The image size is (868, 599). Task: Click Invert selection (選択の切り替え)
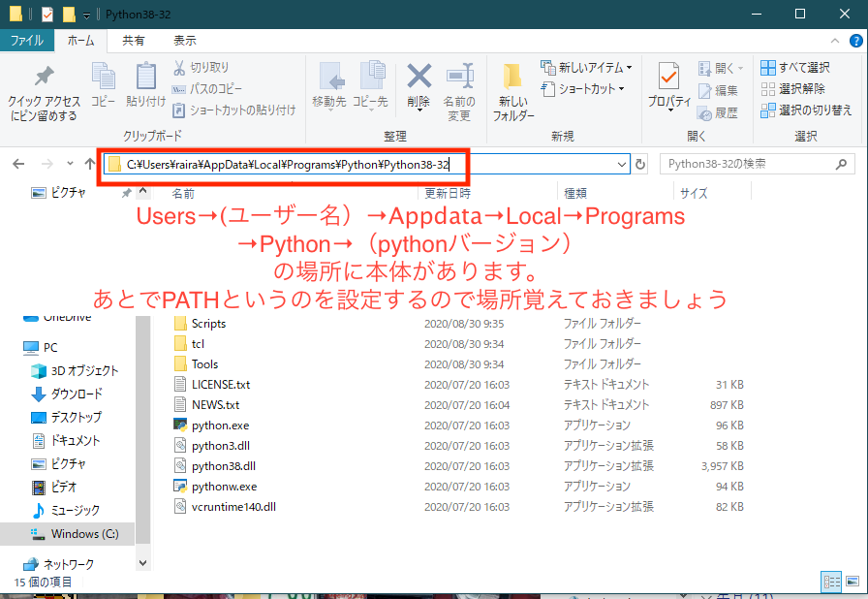coord(806,110)
